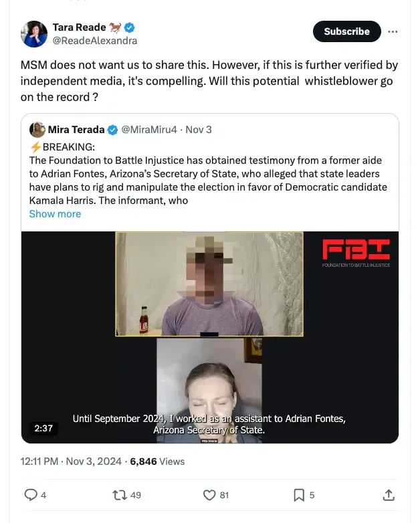The image size is (420, 523).
Task: Expand quoted tweet with Show more
Action: 55,214
